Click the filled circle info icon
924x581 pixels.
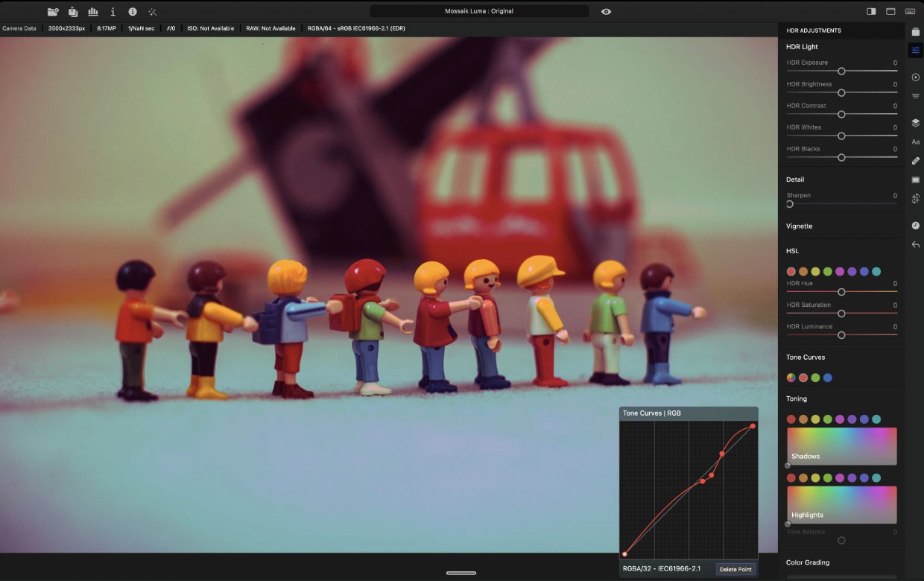tap(133, 12)
